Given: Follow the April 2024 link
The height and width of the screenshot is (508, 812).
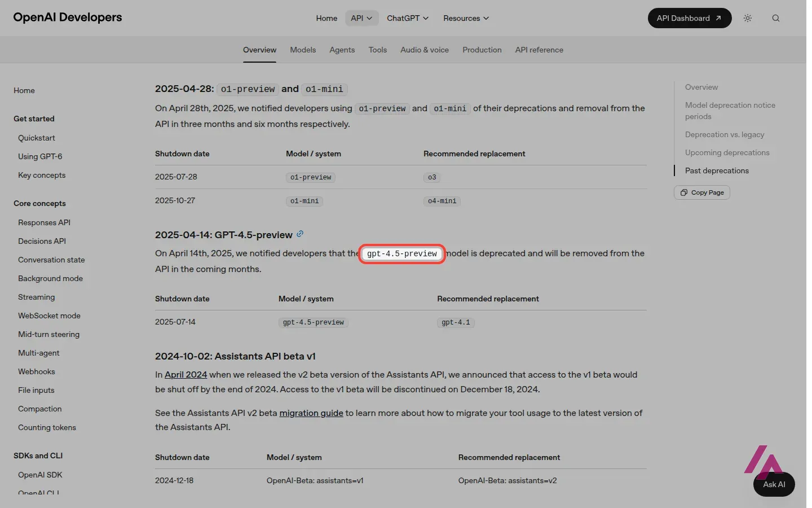Looking at the screenshot, I should click(186, 375).
